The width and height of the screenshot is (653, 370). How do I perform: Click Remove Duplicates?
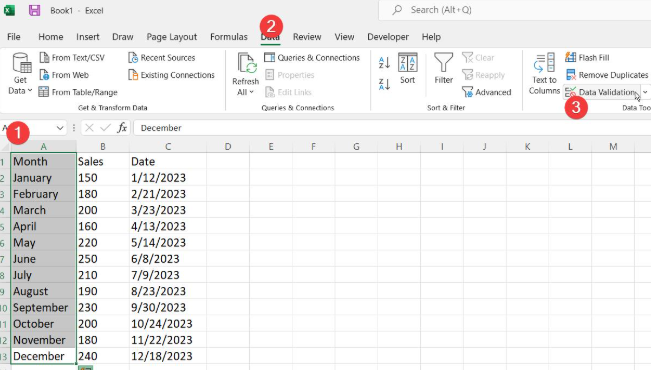[x=607, y=75]
